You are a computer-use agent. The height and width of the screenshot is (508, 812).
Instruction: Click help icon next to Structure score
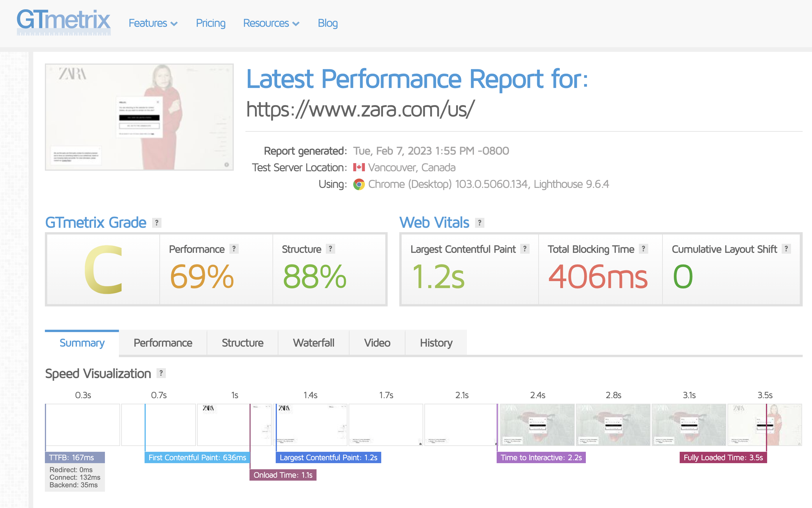[331, 249]
